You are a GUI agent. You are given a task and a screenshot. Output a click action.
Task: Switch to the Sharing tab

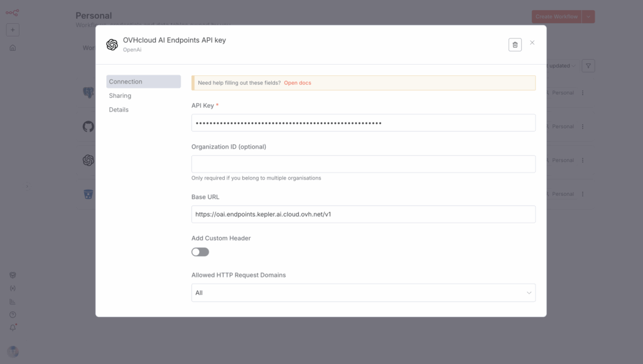120,96
